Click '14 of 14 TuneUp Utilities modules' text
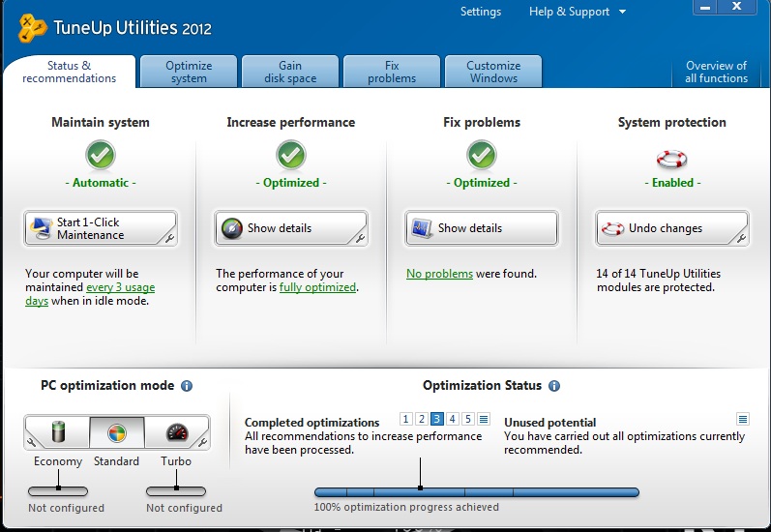771x532 pixels. point(659,281)
